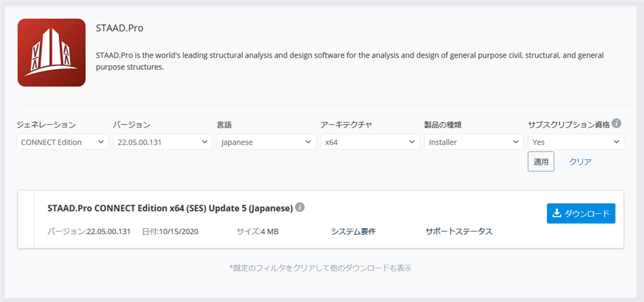This screenshot has height=302, width=644.
Task: Open the サブスクリプション資格 Yes dropdown
Action: (x=576, y=142)
